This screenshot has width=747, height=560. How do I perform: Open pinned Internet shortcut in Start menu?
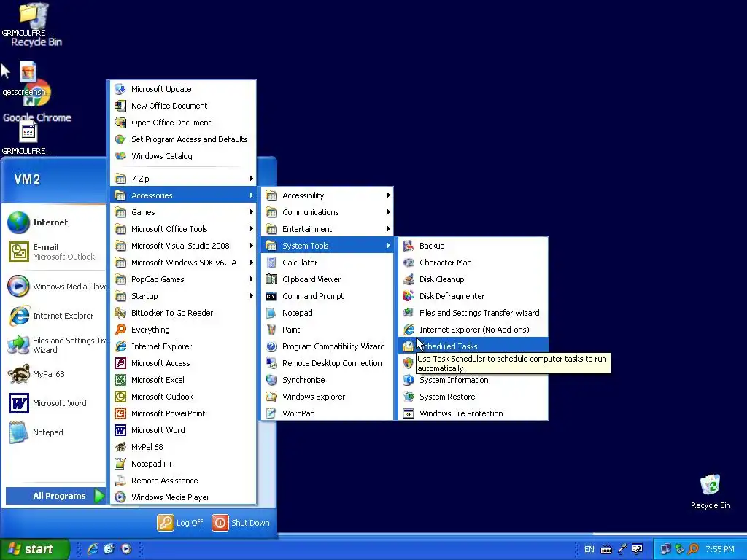53,222
